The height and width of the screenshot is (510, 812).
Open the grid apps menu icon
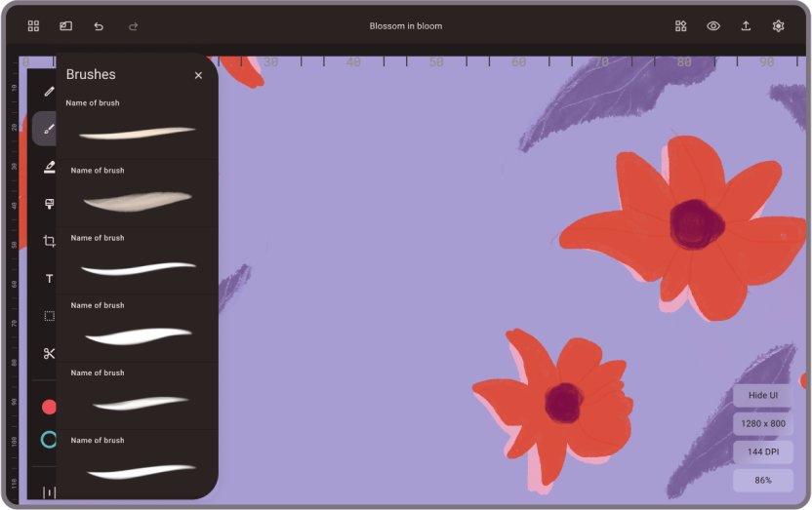[33, 26]
